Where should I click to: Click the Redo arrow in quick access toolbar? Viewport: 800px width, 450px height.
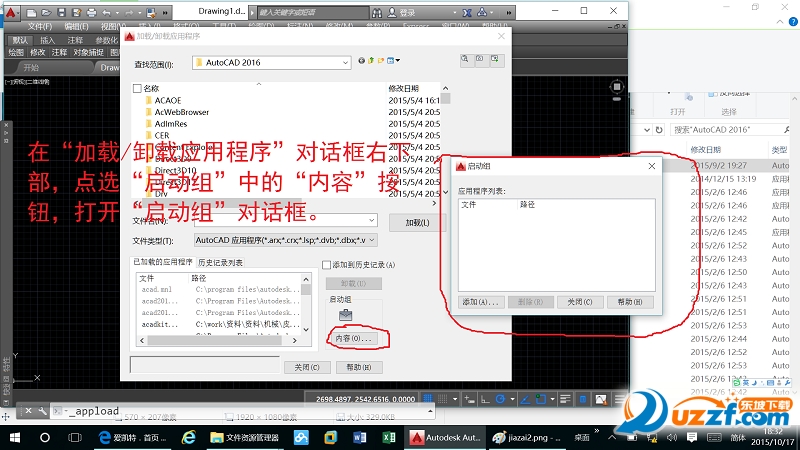click(x=129, y=12)
